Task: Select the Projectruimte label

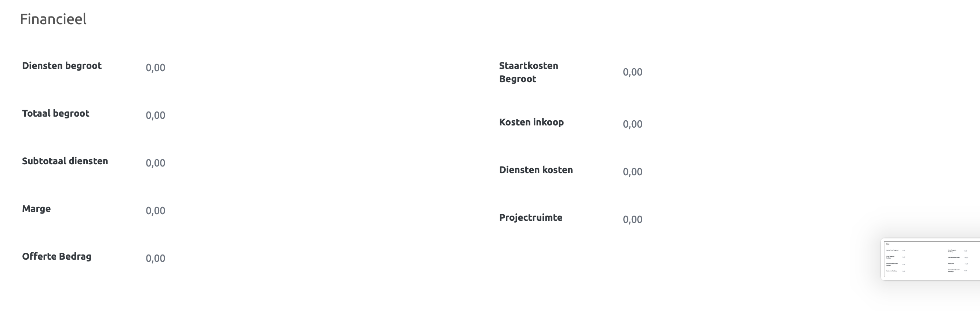Action: (530, 217)
